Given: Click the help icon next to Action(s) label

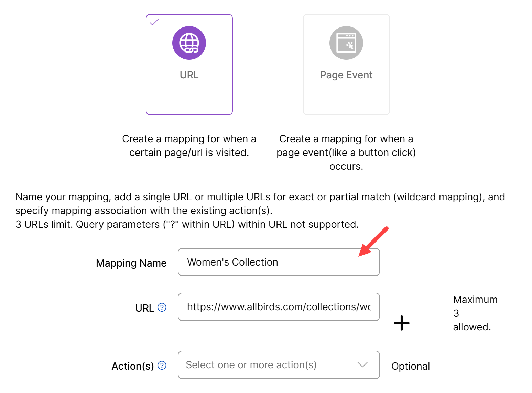Looking at the screenshot, I should 162,366.
